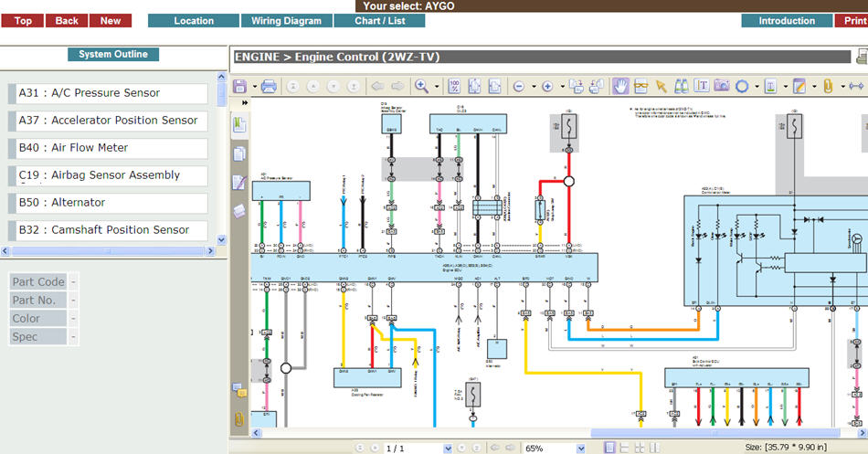Select the Text selection tool
Viewport: 868px width, 454px height.
pos(702,87)
